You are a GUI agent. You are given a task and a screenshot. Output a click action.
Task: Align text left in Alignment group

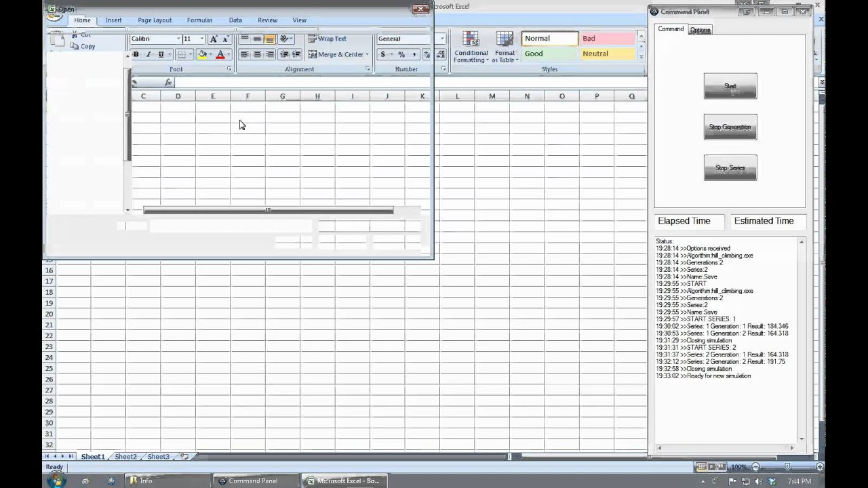coord(244,54)
